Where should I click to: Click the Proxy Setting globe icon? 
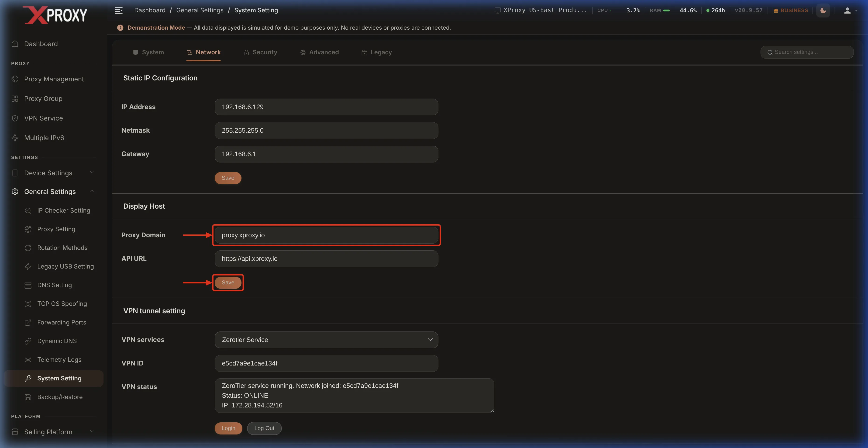click(x=28, y=229)
